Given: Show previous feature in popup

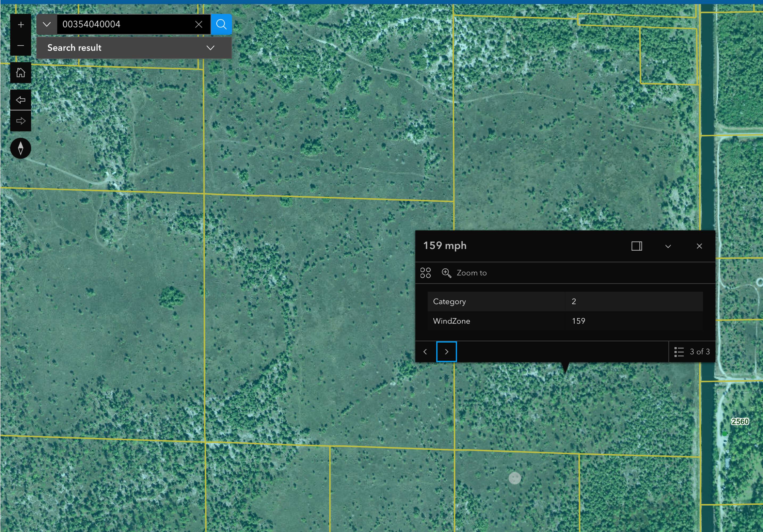Looking at the screenshot, I should coord(425,352).
